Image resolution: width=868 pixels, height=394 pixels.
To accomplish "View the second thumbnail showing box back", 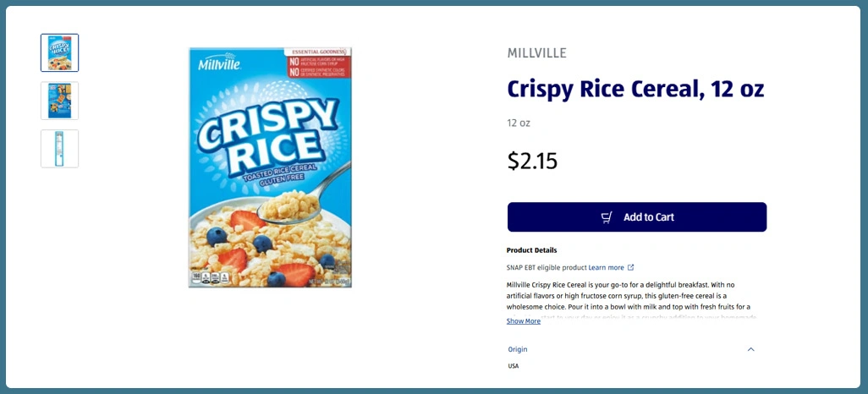I will pyautogui.click(x=60, y=101).
